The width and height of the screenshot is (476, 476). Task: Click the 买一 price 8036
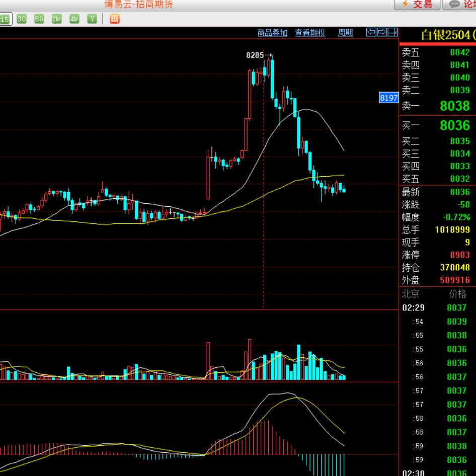[454, 125]
